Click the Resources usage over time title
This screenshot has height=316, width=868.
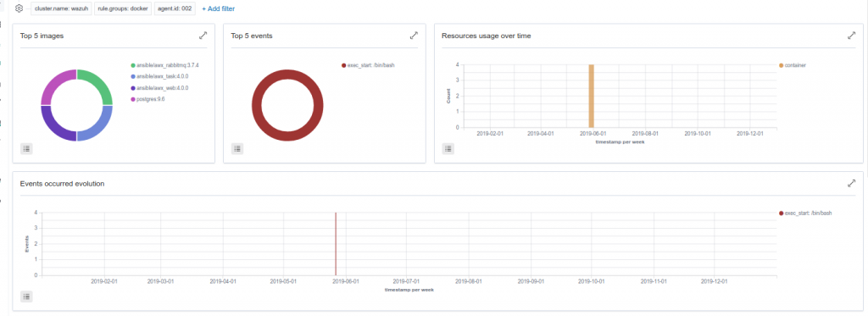(486, 36)
